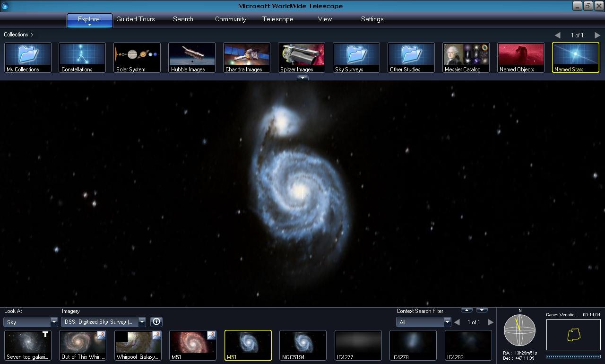
Task: Click the Dec +47:11:39 readout
Action: 519,358
